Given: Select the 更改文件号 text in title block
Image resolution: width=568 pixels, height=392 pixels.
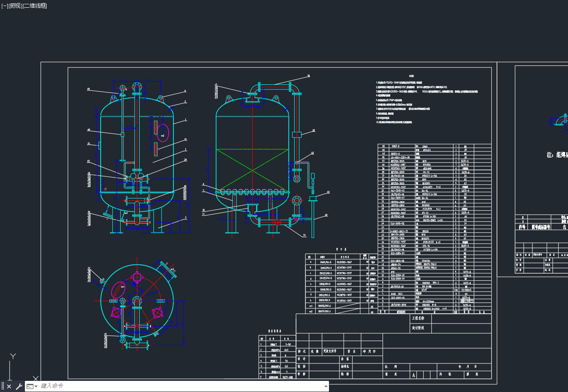Looking at the screenshot, I should coord(330,351).
